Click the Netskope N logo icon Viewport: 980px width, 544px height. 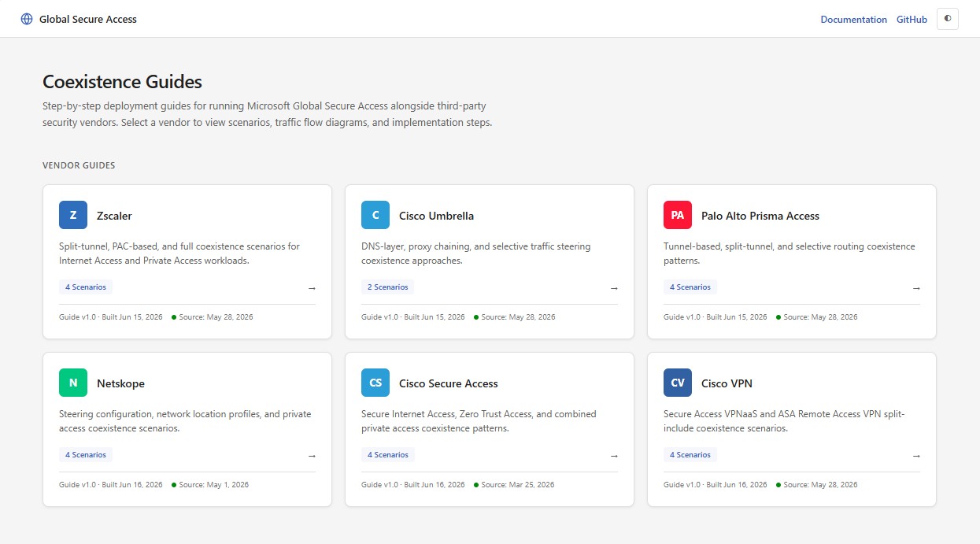coord(73,383)
